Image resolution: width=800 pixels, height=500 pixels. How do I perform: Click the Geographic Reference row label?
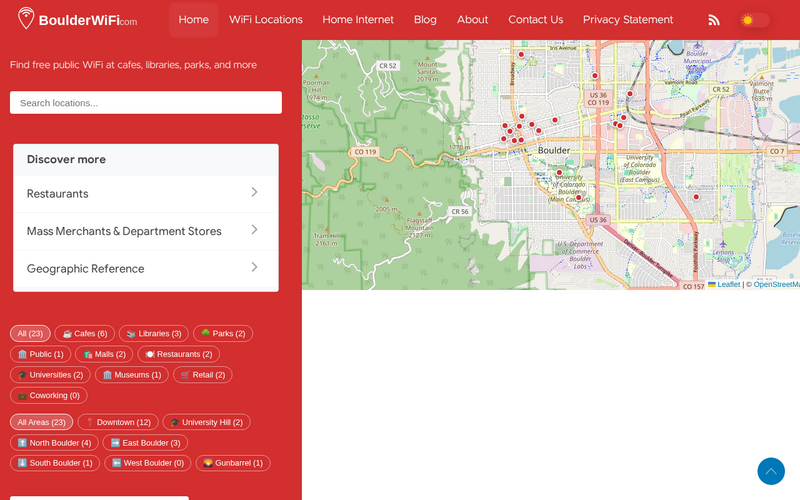tap(86, 268)
